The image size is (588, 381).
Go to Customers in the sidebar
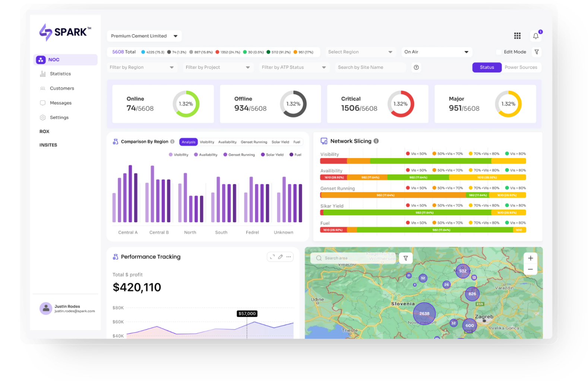point(62,88)
